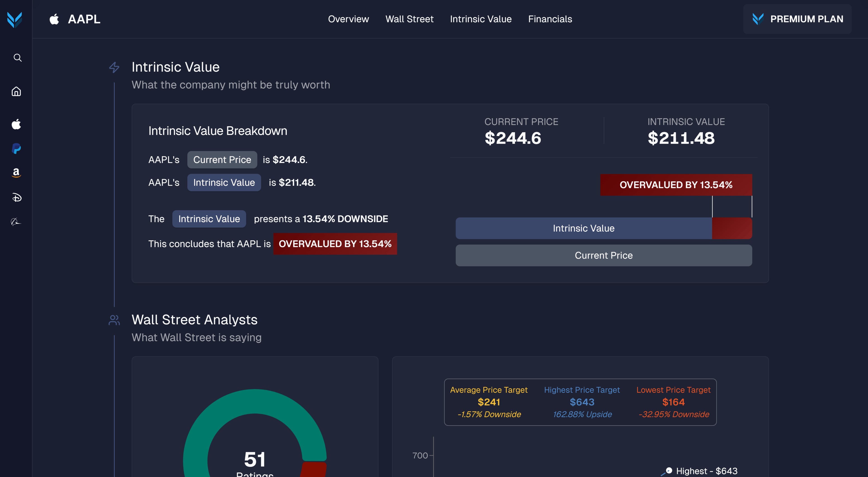868x477 pixels.
Task: Click the AAPL ticker title
Action: [x=84, y=19]
